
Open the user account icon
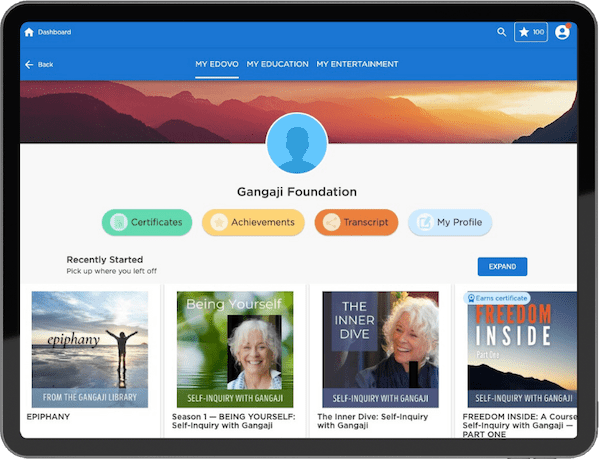tap(562, 32)
